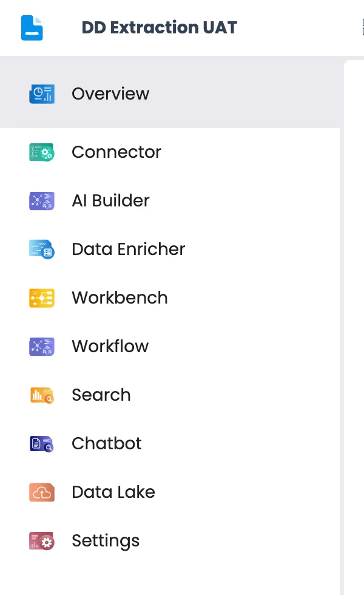Image resolution: width=364 pixels, height=595 pixels.
Task: Open the AI Builder purple icon
Action: [x=42, y=201]
